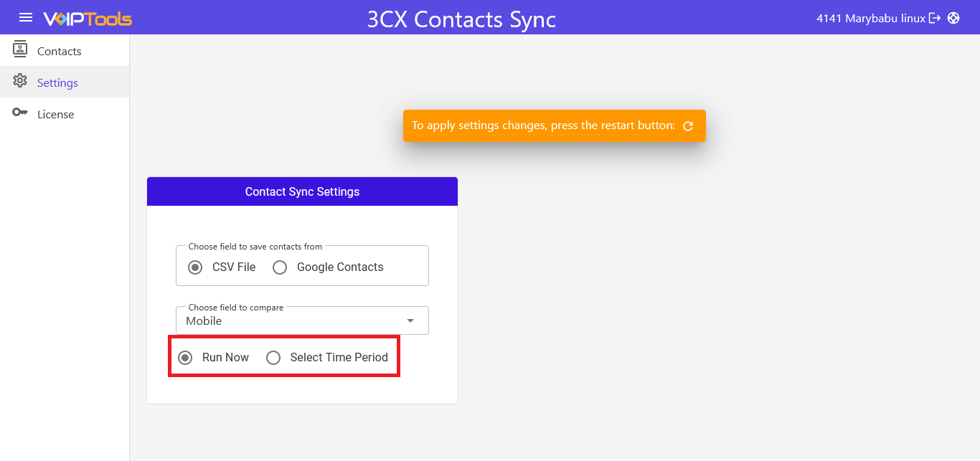Go to the Contacts page
This screenshot has height=461, width=980.
click(59, 50)
